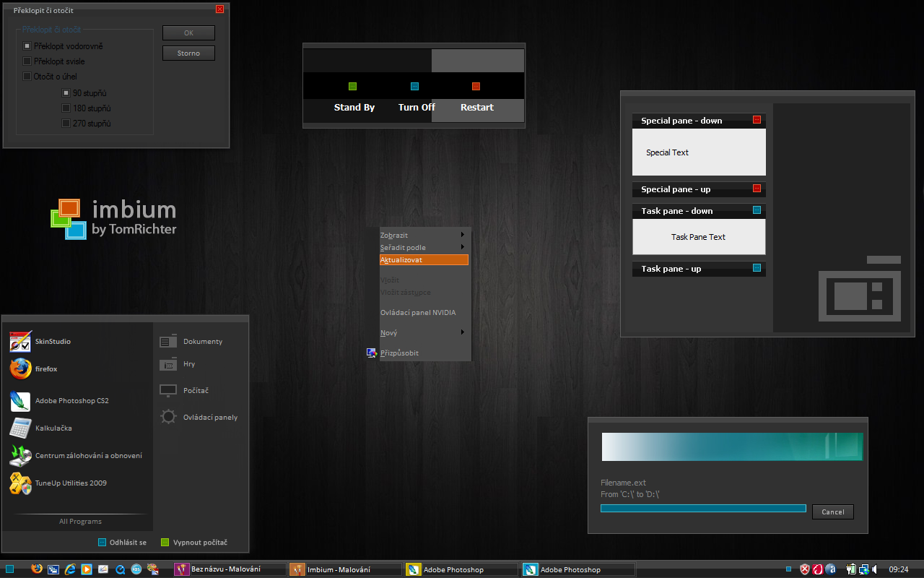Image resolution: width=924 pixels, height=578 pixels.
Task: Open Ovládací panely gear icon
Action: (168, 417)
